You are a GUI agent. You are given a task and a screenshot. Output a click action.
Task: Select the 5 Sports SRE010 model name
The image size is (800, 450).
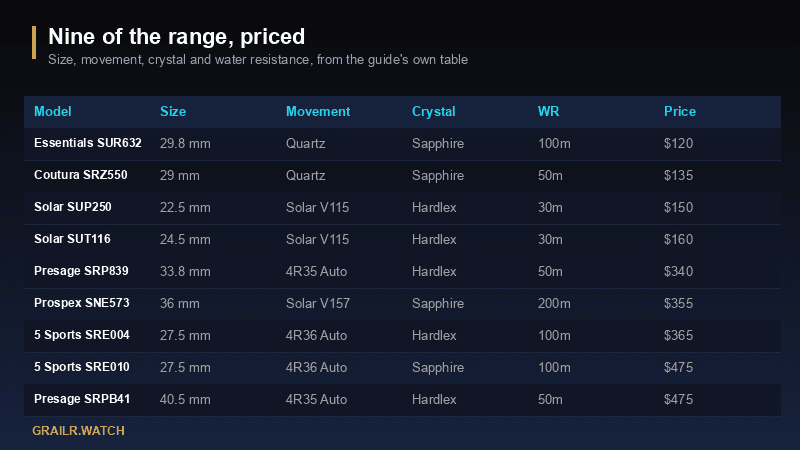tap(82, 367)
